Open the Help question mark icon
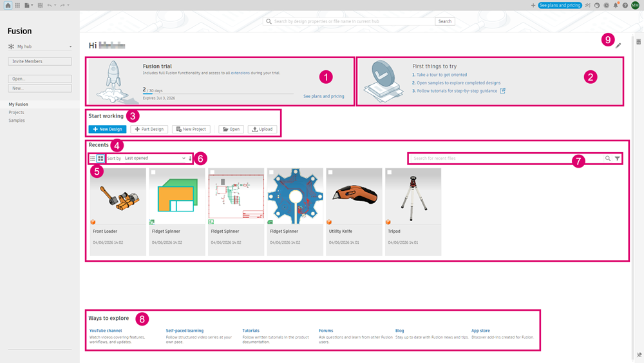Viewport: 644px width, 363px height. tap(625, 5)
